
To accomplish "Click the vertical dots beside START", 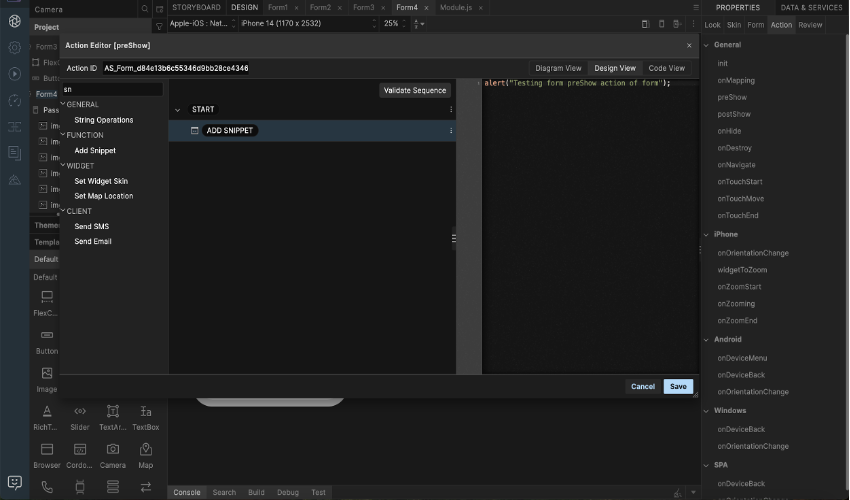I will 451,110.
